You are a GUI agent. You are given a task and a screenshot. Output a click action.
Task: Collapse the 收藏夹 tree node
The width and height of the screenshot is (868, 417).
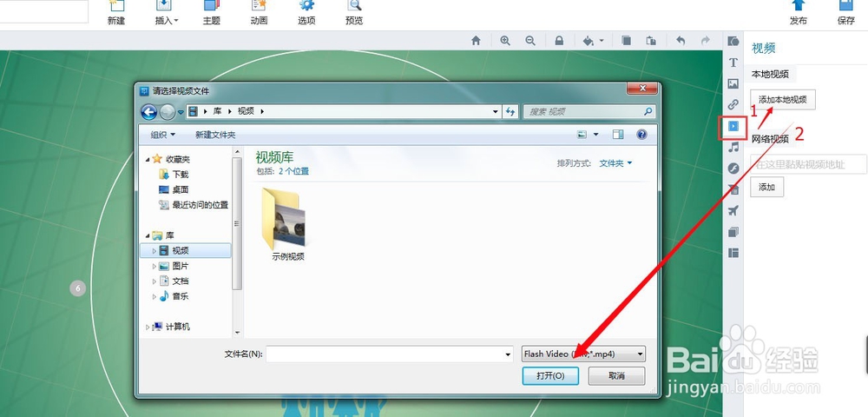148,160
